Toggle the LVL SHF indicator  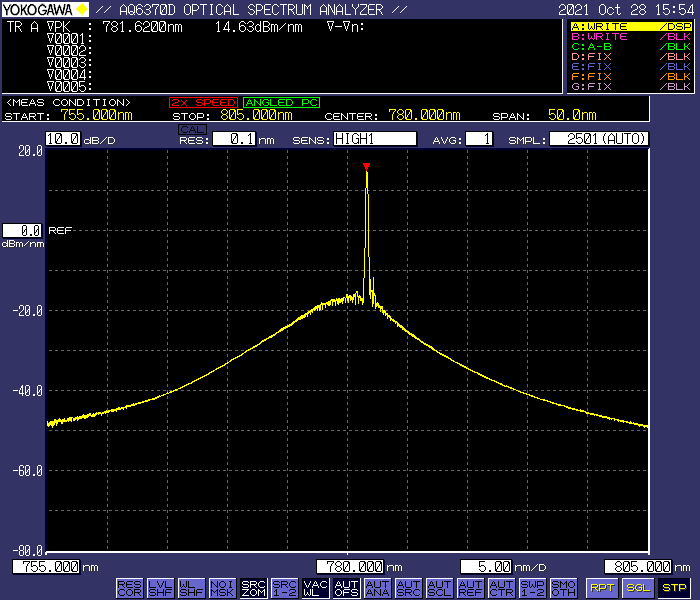[160, 588]
